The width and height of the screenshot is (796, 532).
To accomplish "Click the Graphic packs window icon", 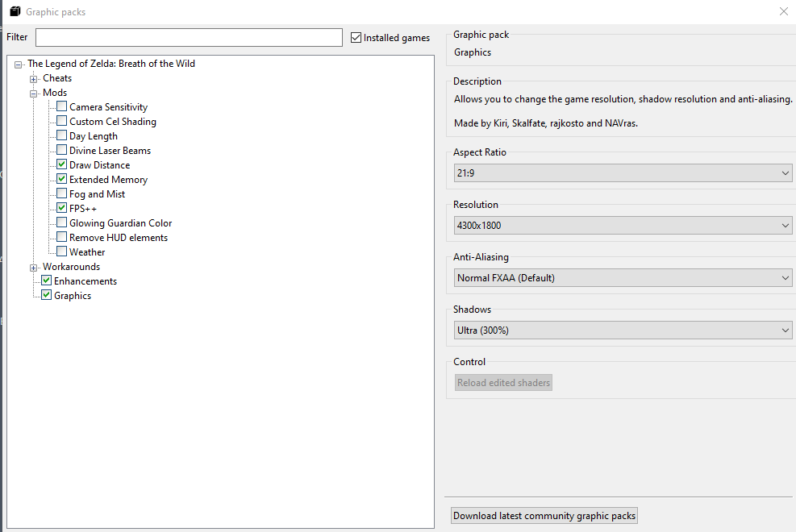I will pos(15,11).
